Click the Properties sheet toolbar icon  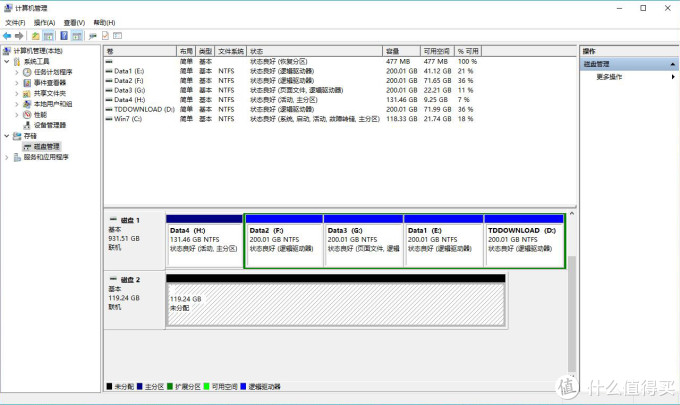tap(105, 36)
